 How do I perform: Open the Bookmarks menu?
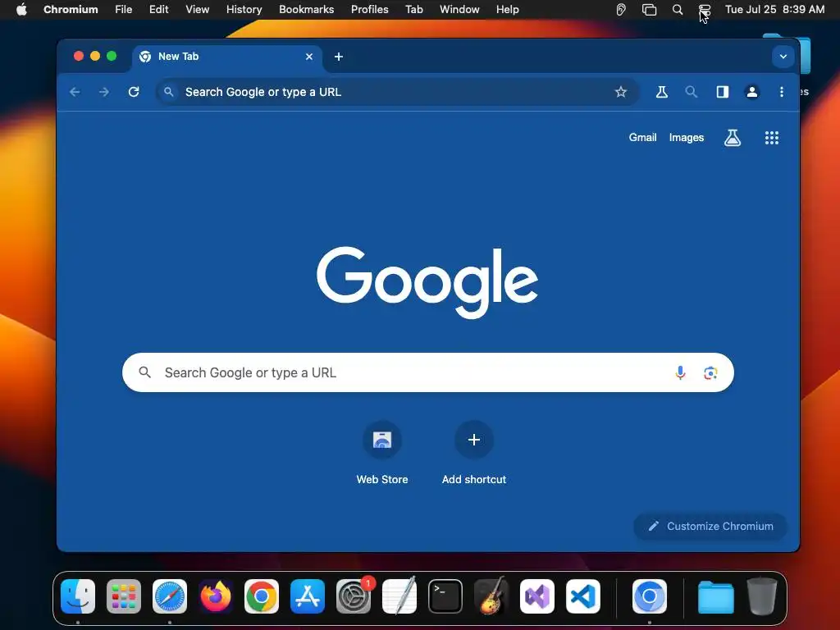click(307, 10)
